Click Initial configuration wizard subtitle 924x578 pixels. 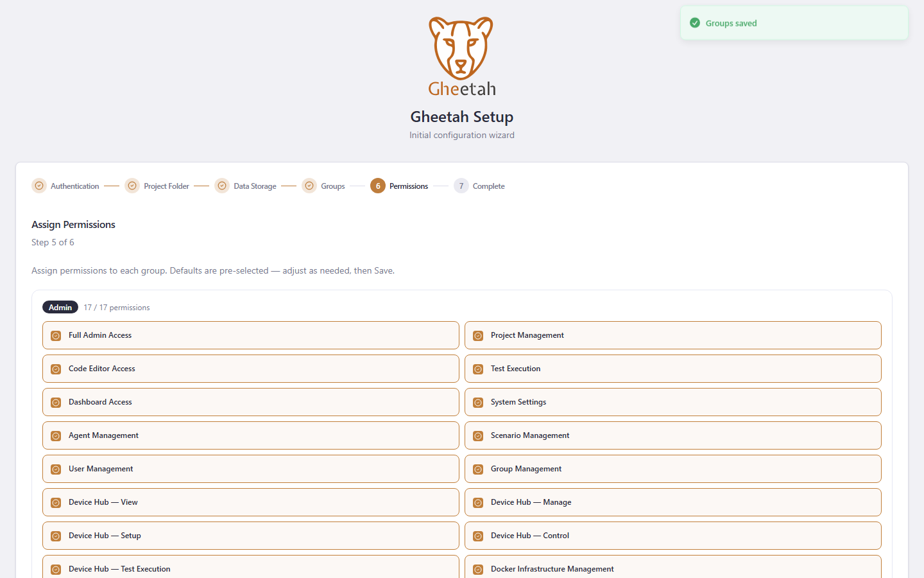click(x=462, y=135)
